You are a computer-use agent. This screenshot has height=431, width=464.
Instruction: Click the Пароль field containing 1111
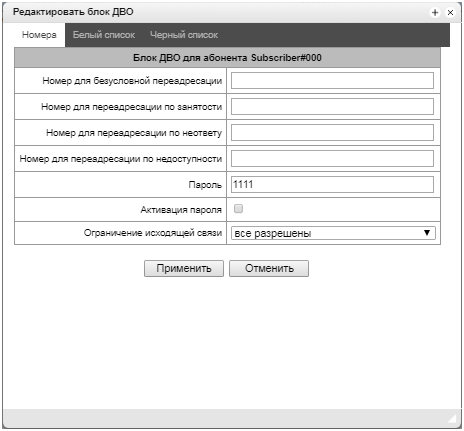[332, 185]
